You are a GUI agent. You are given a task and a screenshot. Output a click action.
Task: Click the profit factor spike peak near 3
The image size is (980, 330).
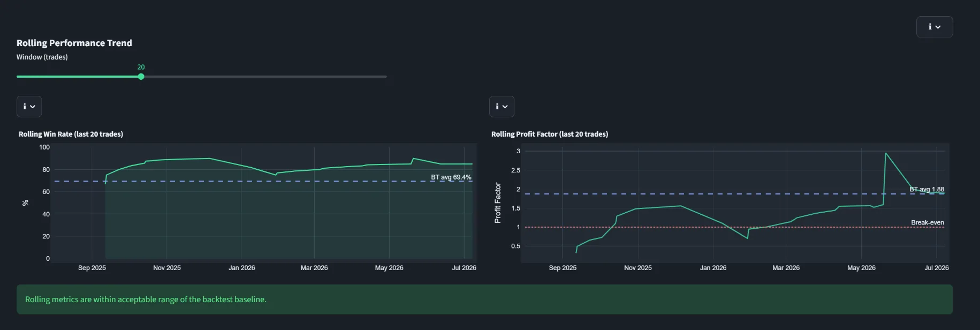(886, 153)
